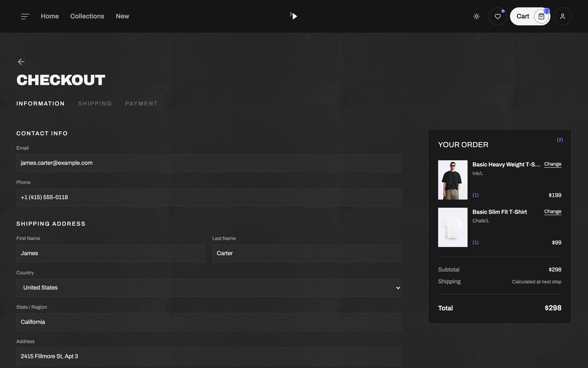Open Basic Slim Fit T-Shirt thumbnail
588x368 pixels.
point(453,227)
